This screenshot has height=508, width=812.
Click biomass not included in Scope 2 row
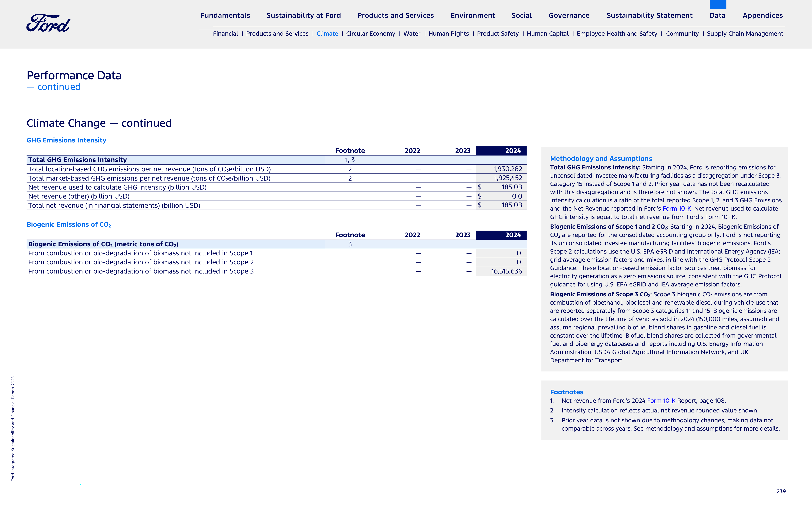point(276,262)
